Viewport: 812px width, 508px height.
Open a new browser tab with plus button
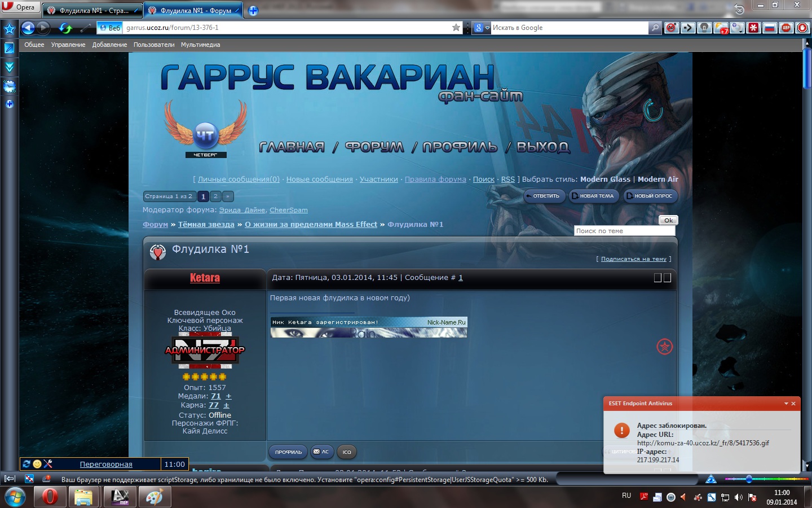click(253, 11)
